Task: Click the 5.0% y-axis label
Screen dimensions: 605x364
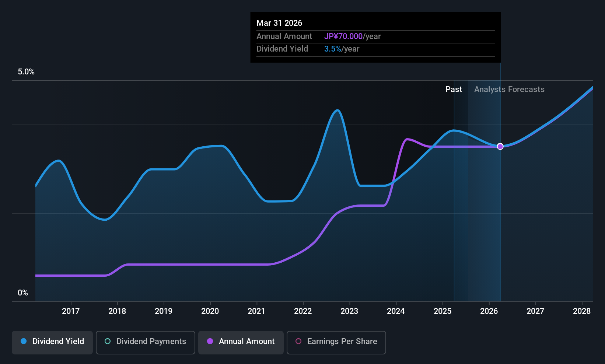Action: (x=26, y=72)
